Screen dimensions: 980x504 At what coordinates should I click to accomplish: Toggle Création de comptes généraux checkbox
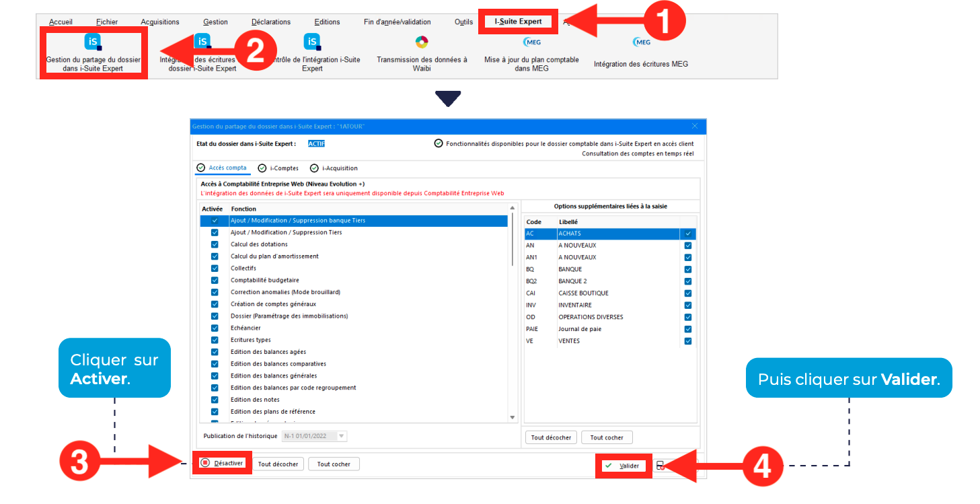[x=215, y=304]
